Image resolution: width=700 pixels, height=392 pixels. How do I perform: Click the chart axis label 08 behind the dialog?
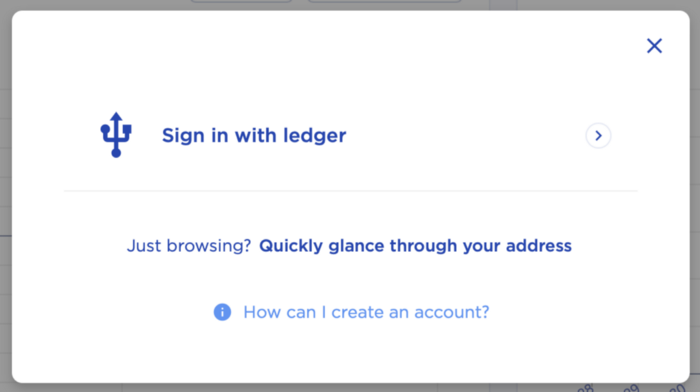pos(585,388)
